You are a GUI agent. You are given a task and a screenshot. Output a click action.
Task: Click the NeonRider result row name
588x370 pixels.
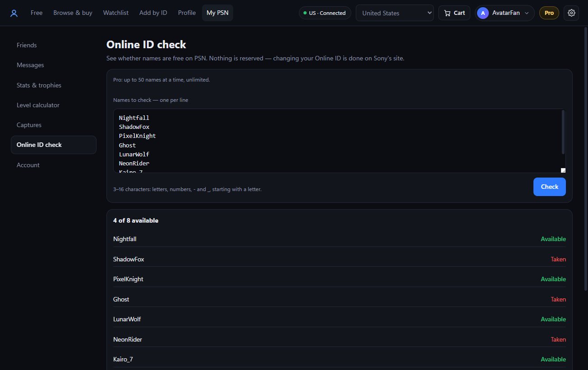point(128,339)
